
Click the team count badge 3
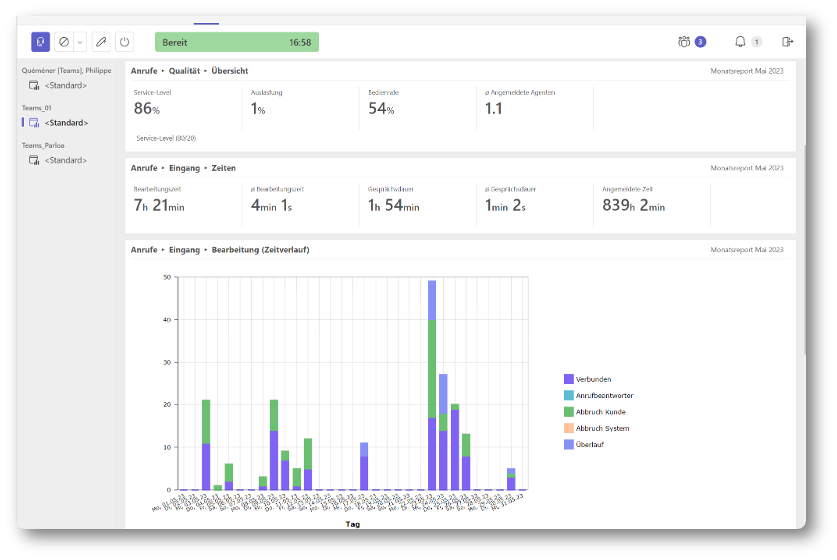700,42
